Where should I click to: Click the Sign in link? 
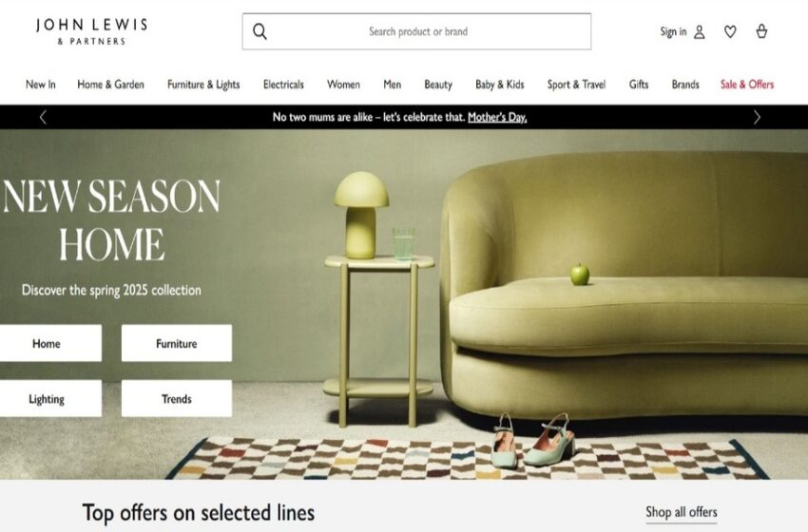click(x=674, y=32)
